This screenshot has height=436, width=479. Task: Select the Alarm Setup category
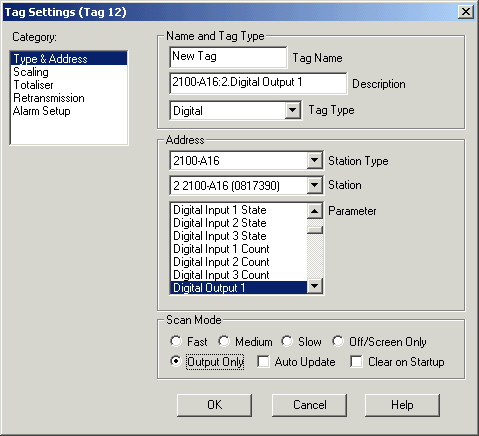pyautogui.click(x=42, y=111)
